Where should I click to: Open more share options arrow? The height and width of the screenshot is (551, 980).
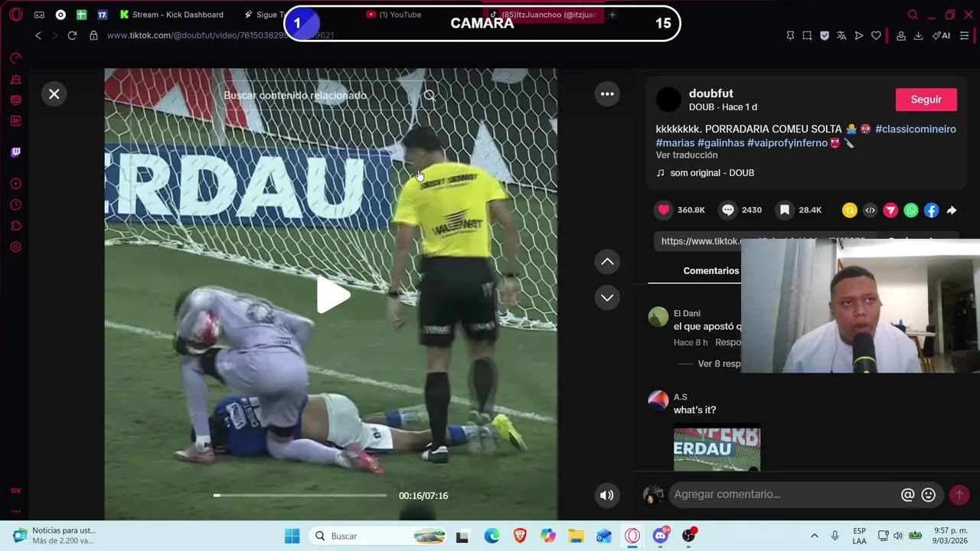[x=952, y=210]
